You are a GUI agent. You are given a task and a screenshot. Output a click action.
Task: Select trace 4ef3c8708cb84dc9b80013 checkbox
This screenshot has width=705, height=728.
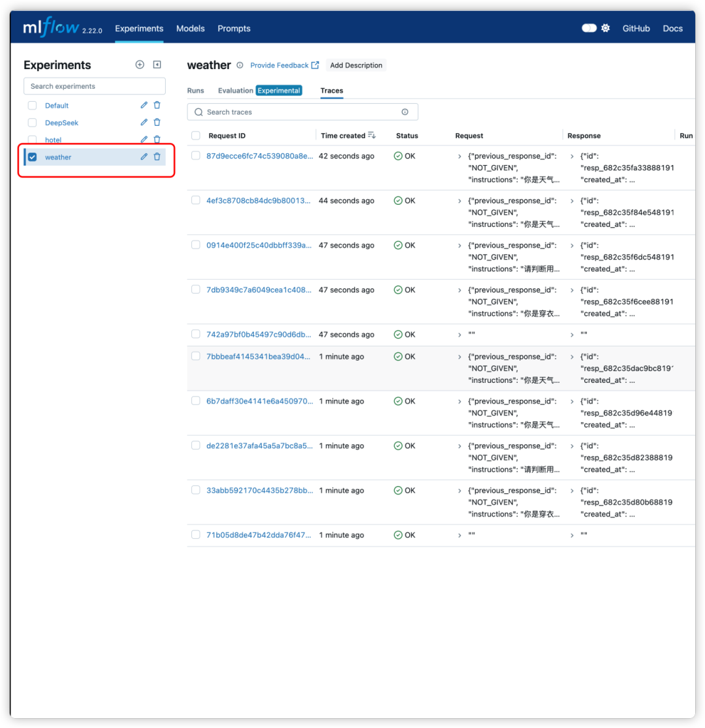coord(196,200)
